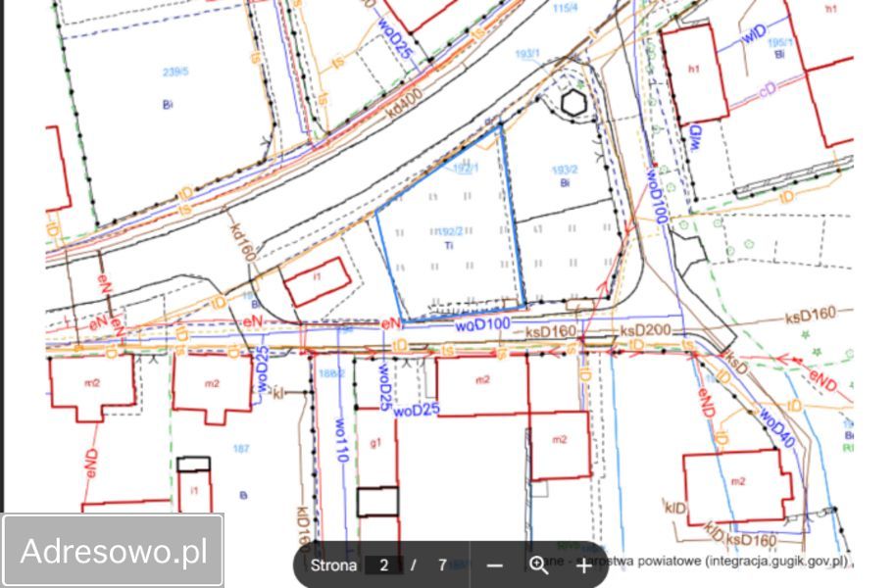
Task: Click the magnifier zoom icon in toolbar
Action: 539,565
